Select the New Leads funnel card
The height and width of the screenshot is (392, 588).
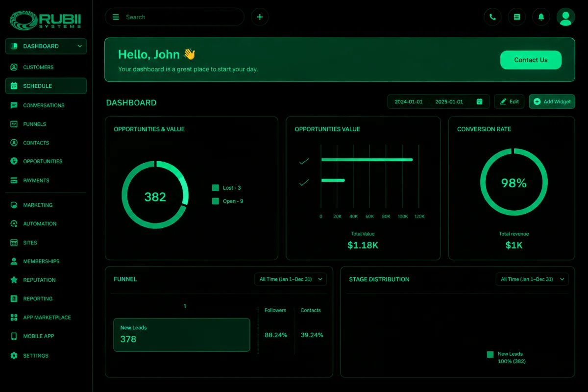coord(181,335)
